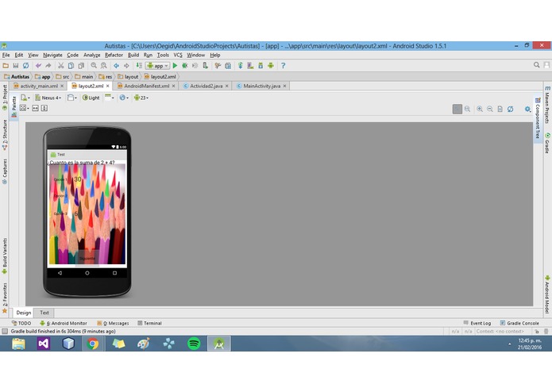Image resolution: width=552 pixels, height=392 pixels.
Task: Toggle the Light theme button
Action: tap(91, 98)
